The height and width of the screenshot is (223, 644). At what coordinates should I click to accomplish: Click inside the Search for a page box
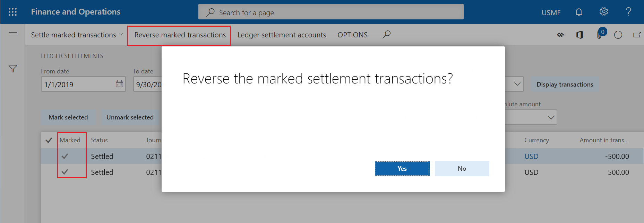(x=331, y=12)
